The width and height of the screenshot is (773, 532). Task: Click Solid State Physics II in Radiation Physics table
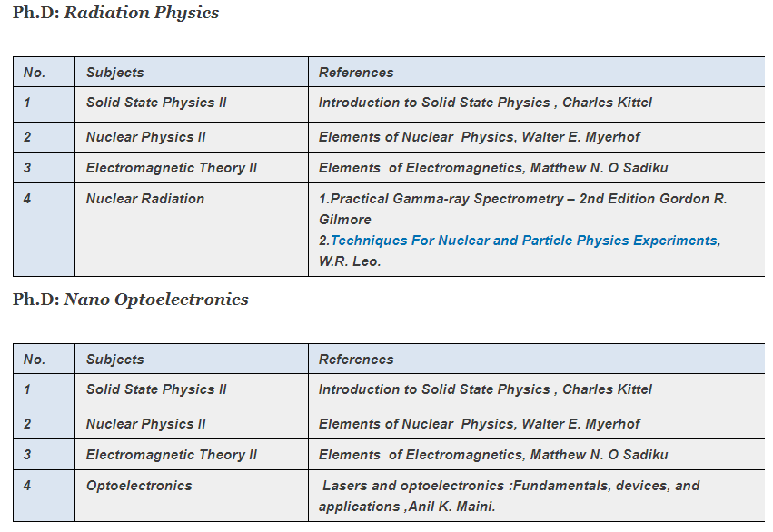click(x=156, y=103)
